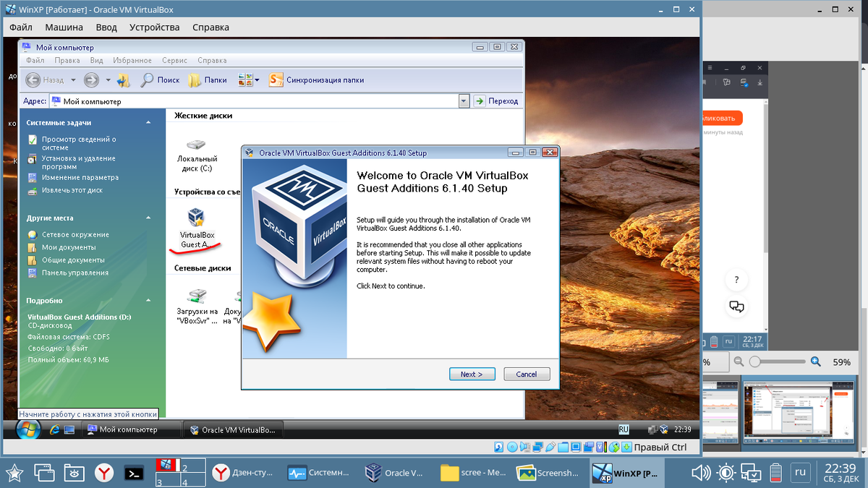Toggle the Папки folders pane
The height and width of the screenshot is (488, 868).
208,80
